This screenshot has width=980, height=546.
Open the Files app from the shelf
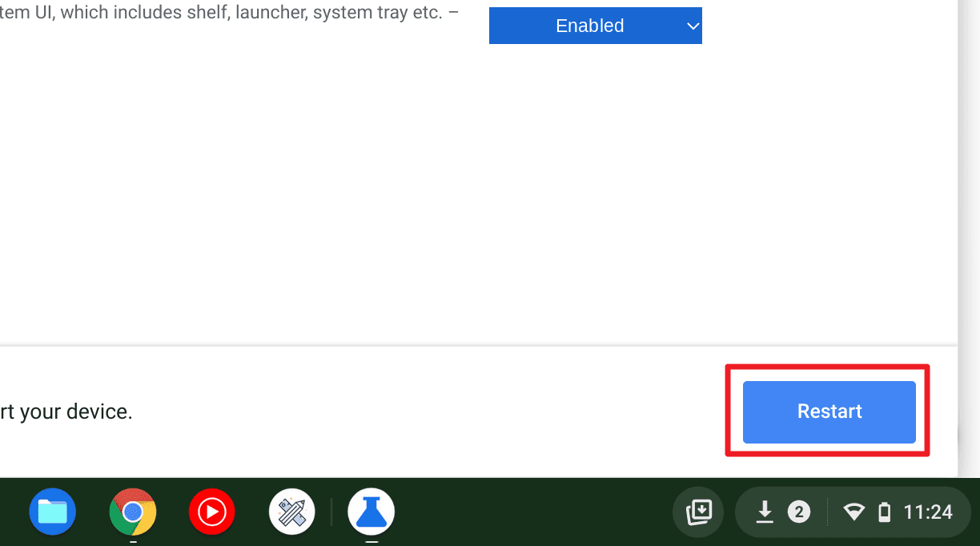tap(52, 512)
